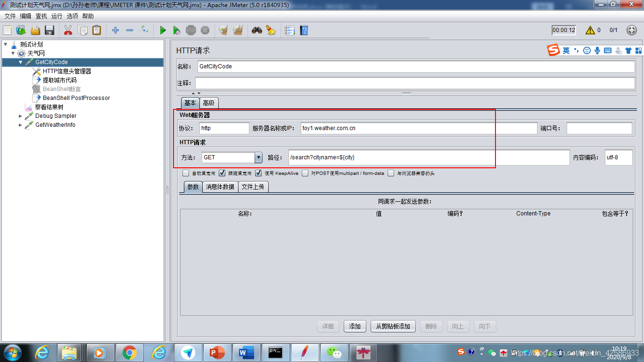This screenshot has height=362, width=644.
Task: Expand the GetWeatherInfo tree node
Action: point(21,125)
